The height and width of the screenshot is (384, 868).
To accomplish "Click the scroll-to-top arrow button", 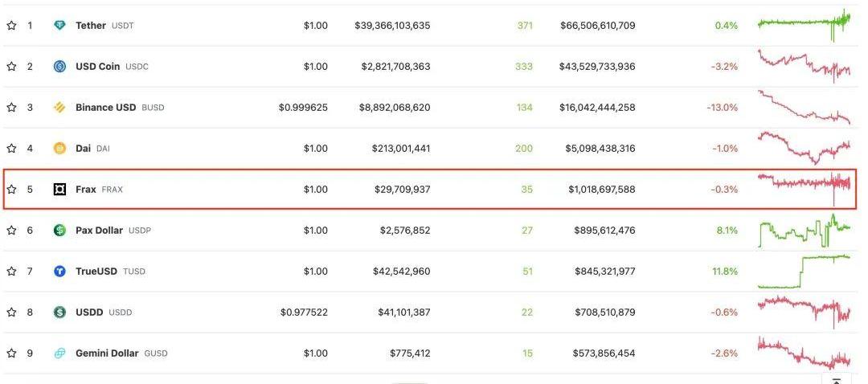I will pos(837,380).
